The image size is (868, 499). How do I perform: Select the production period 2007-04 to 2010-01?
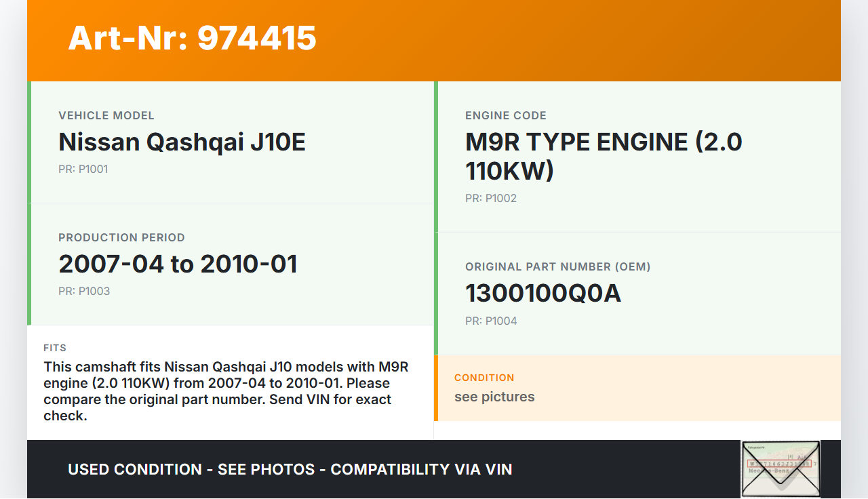tap(178, 264)
